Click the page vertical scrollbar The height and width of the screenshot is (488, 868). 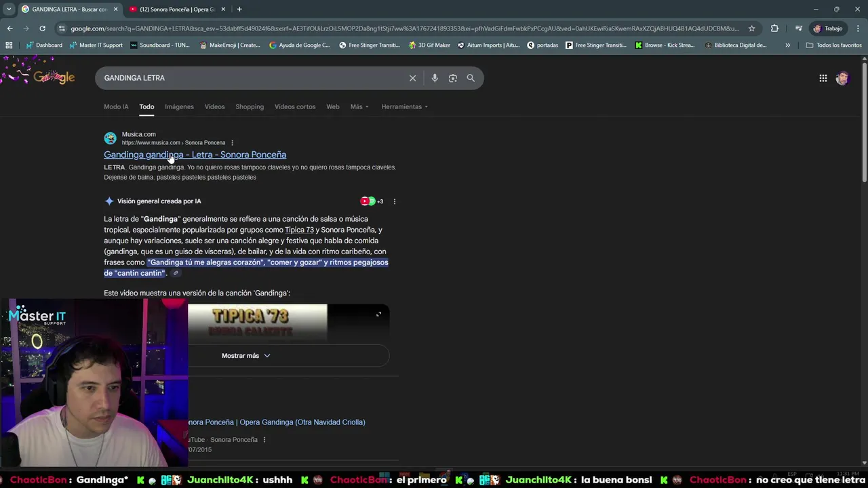(864, 122)
